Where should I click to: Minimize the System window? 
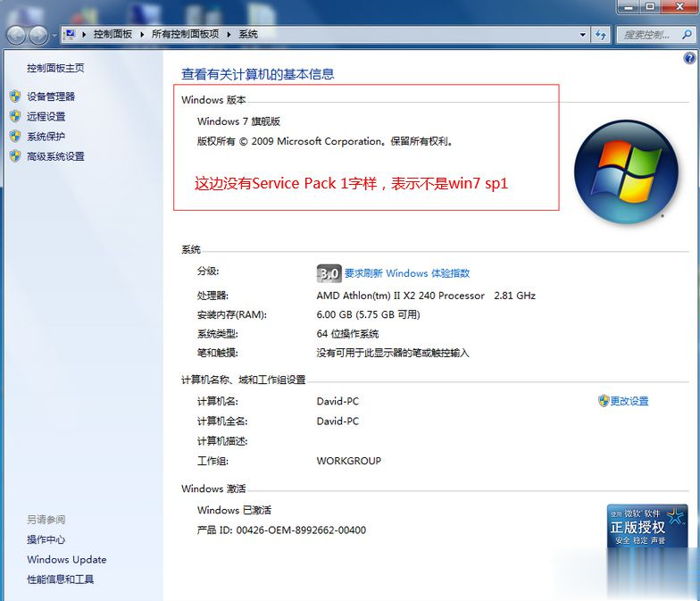[629, 7]
